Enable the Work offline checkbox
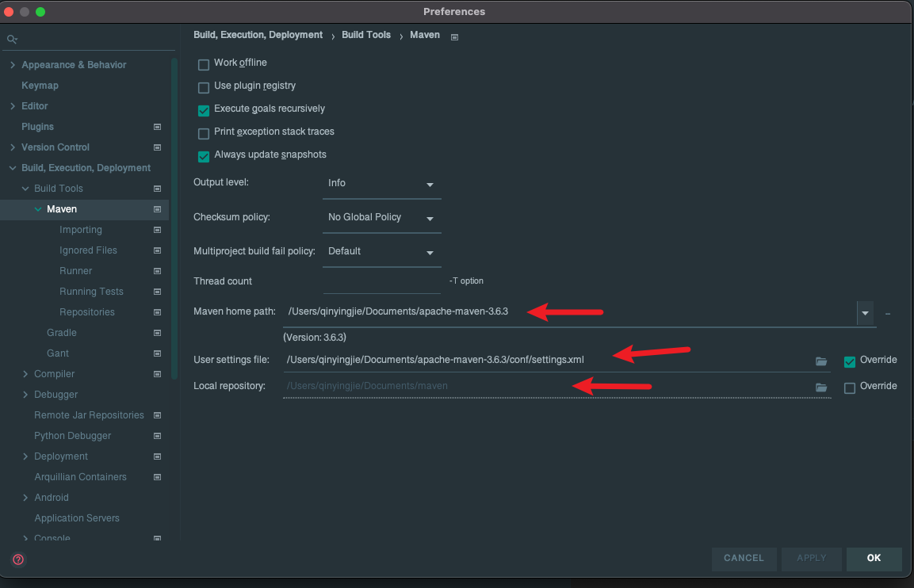The image size is (914, 588). pyautogui.click(x=204, y=64)
